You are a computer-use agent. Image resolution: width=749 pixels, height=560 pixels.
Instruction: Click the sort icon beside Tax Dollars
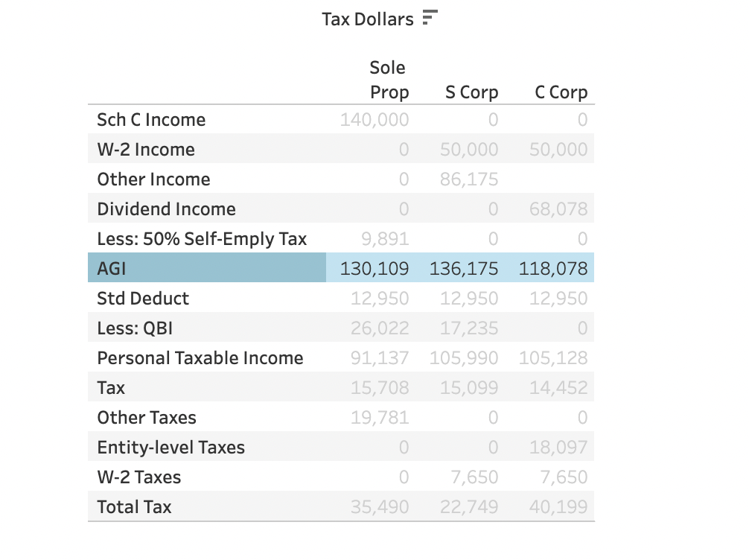point(430,18)
